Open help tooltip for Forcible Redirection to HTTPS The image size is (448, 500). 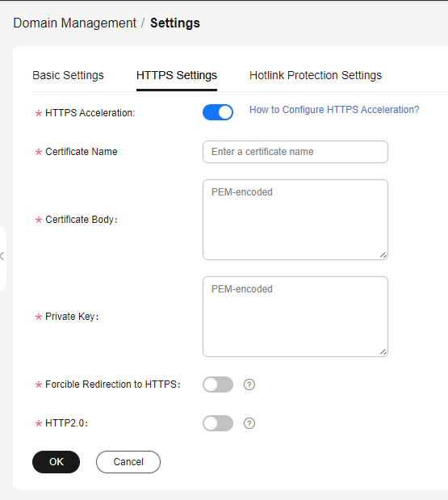coord(249,384)
